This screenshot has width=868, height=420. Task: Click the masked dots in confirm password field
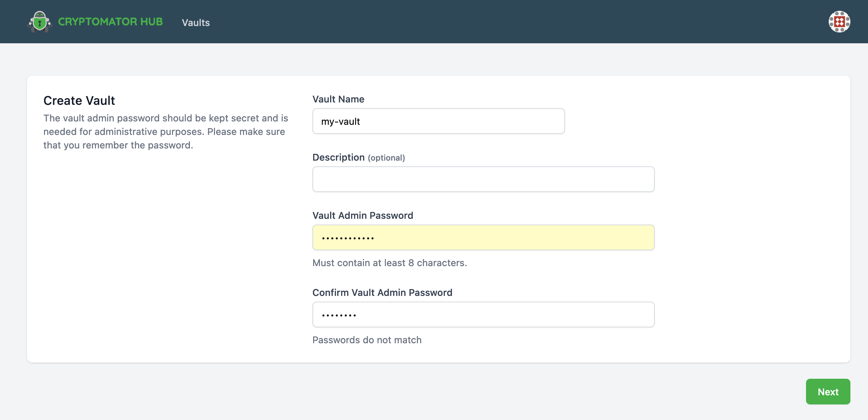(x=339, y=315)
